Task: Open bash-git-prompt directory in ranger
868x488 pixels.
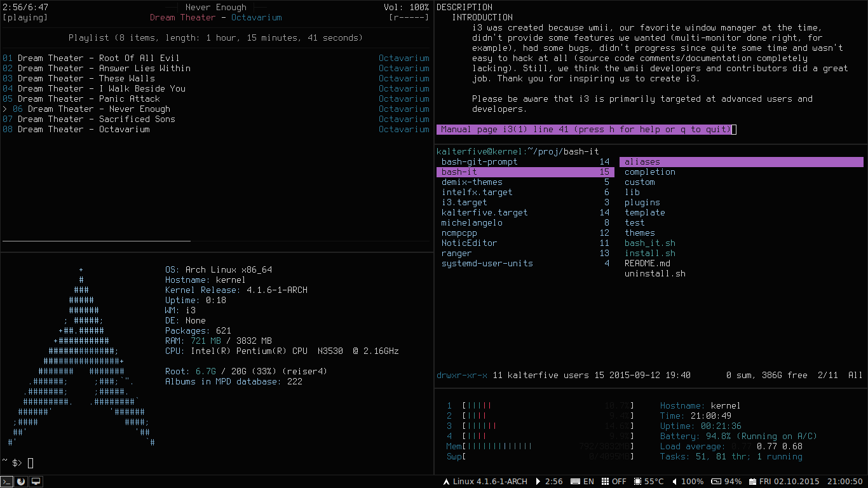Action: [x=526, y=162]
